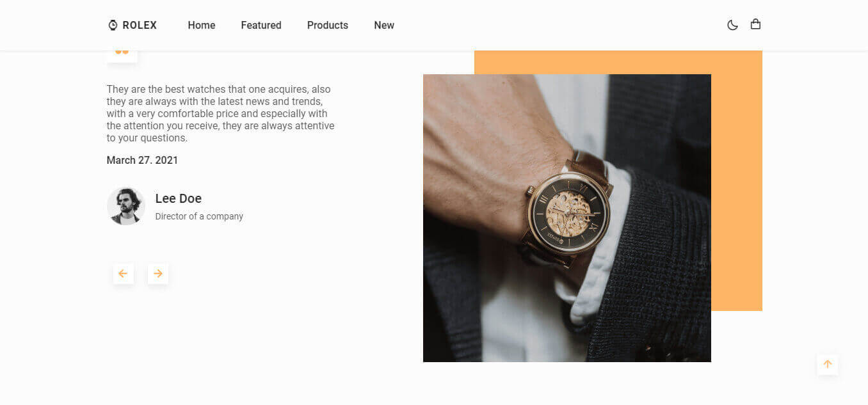Click the March 27. 2021 date
Screen dimensions: 868x405
[x=142, y=160]
